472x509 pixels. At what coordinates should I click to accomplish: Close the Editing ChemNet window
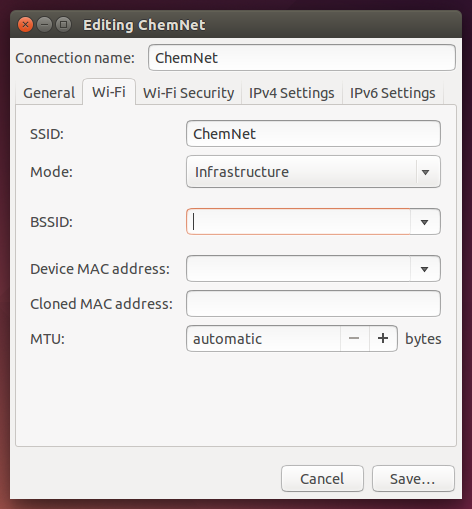pos(25,25)
